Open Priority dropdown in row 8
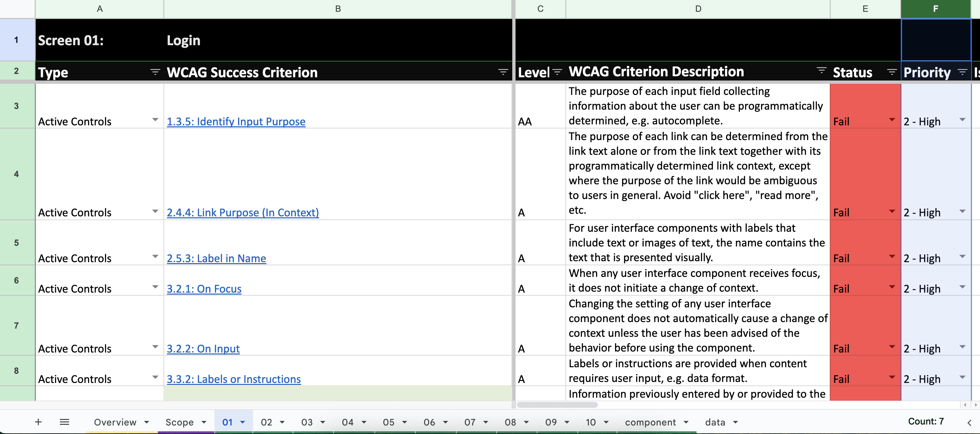980x434 pixels. [962, 377]
